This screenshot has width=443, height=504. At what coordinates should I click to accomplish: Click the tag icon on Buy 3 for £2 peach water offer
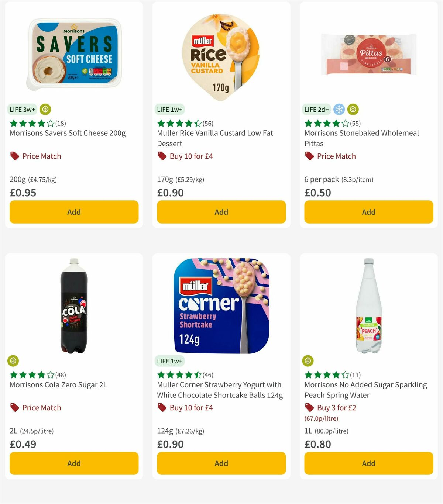pos(309,407)
